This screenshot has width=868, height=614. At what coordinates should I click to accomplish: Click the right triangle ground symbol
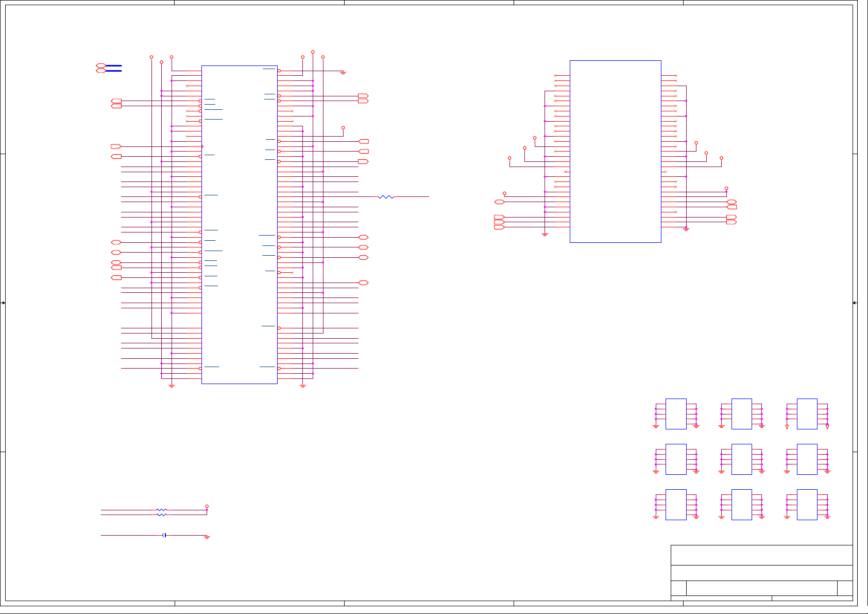pos(827,427)
